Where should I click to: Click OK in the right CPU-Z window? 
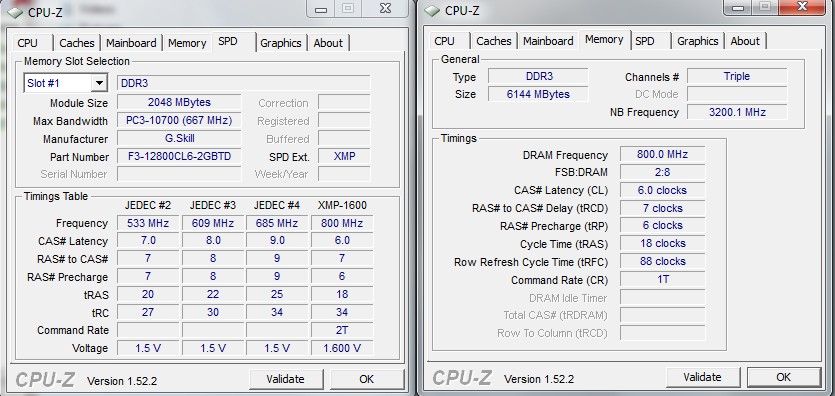(783, 377)
